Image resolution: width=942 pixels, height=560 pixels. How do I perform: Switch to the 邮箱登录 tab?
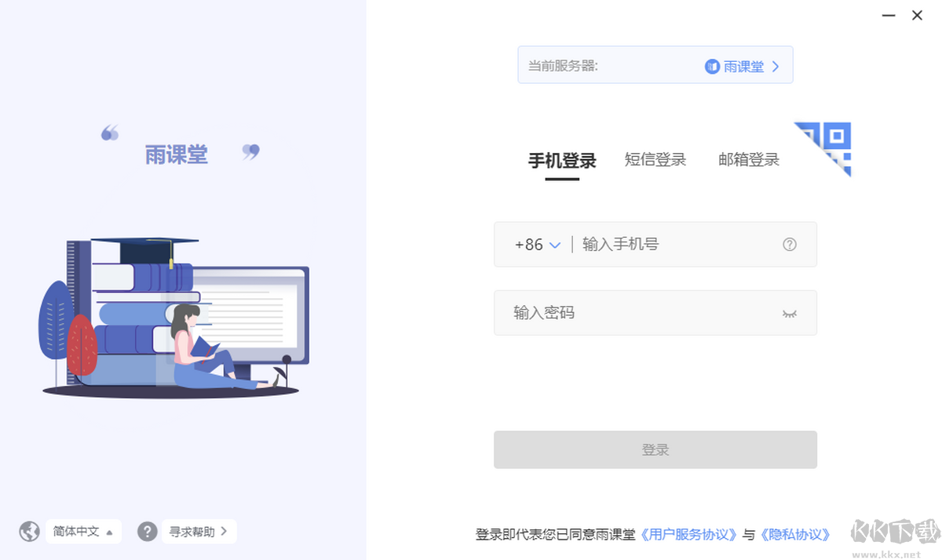point(749,160)
